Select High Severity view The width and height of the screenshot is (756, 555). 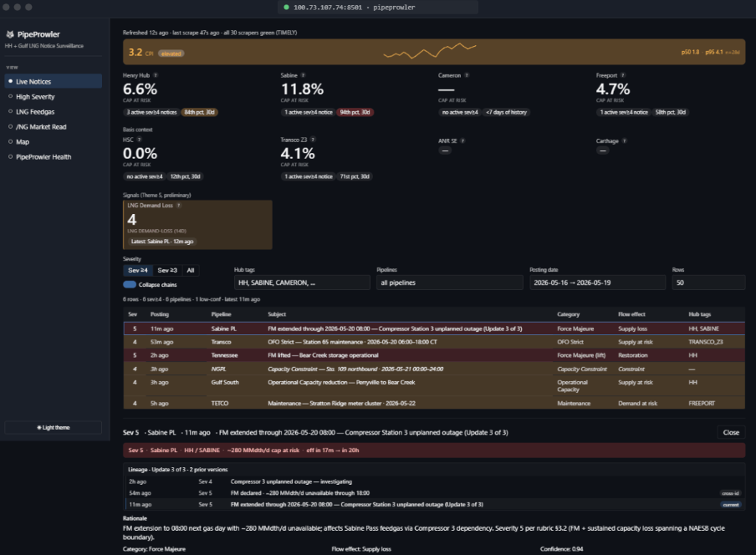click(x=53, y=97)
